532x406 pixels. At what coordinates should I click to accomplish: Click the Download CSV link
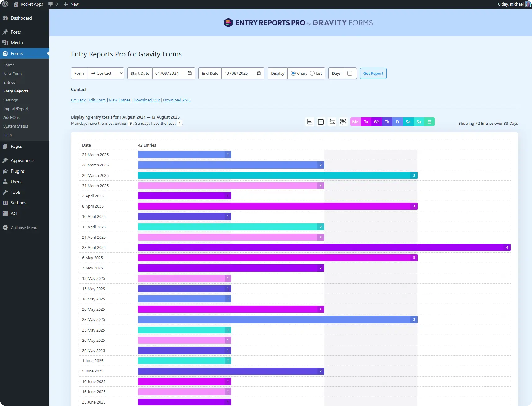click(x=147, y=100)
